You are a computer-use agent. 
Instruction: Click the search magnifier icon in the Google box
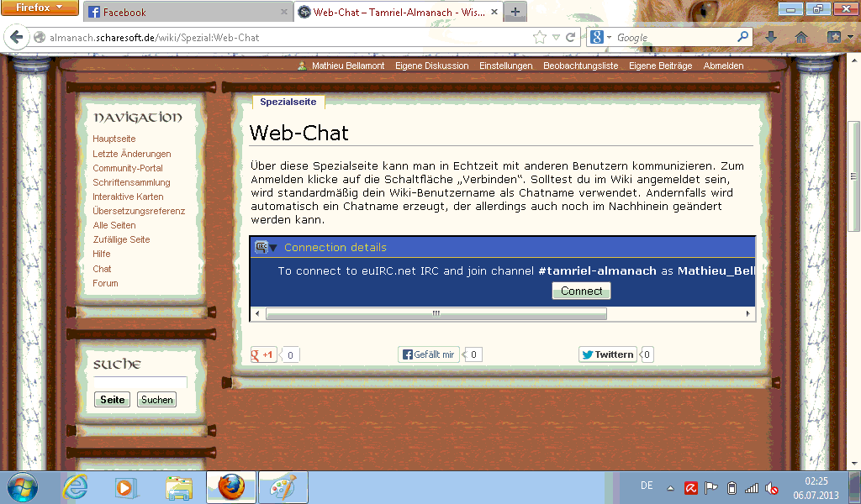(x=742, y=38)
